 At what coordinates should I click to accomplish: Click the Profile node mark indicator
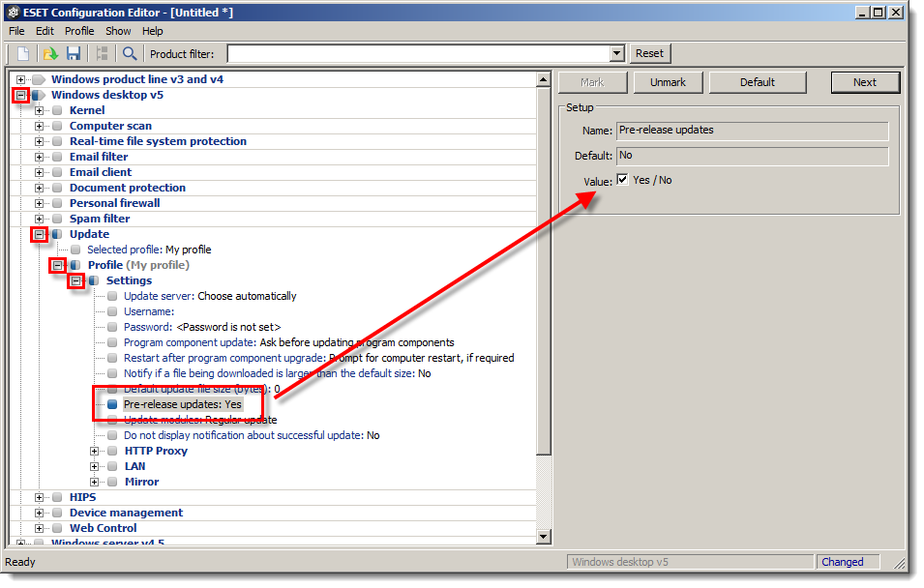(75, 266)
